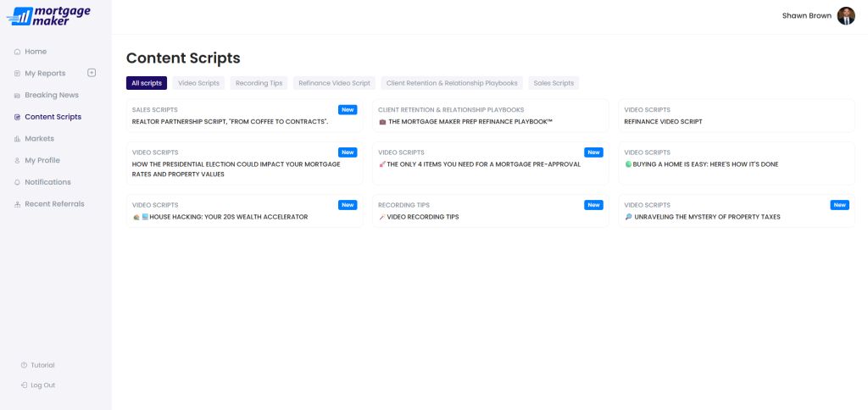868x410 pixels.
Task: Select Client Retention & Relationship Playbooks tab
Action: pos(452,83)
